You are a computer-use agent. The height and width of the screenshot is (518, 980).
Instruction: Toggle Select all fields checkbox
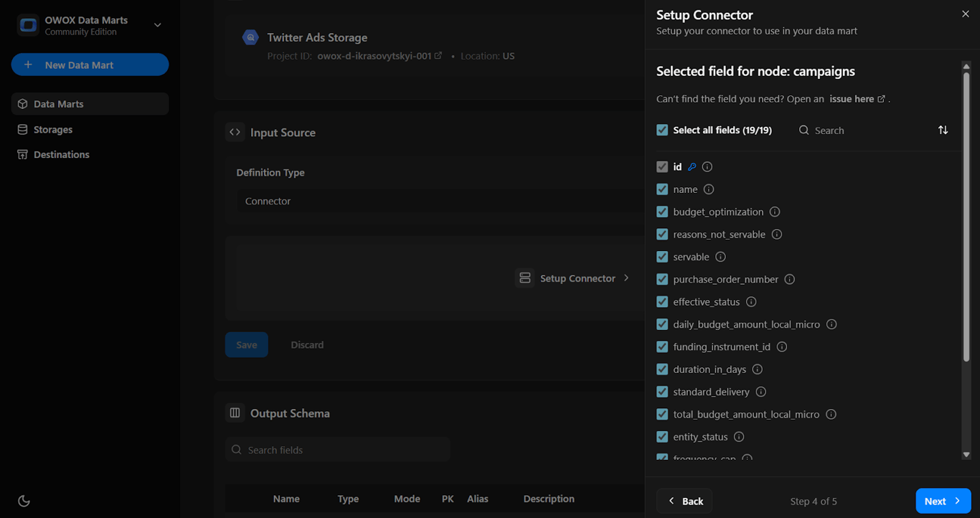[x=662, y=130]
